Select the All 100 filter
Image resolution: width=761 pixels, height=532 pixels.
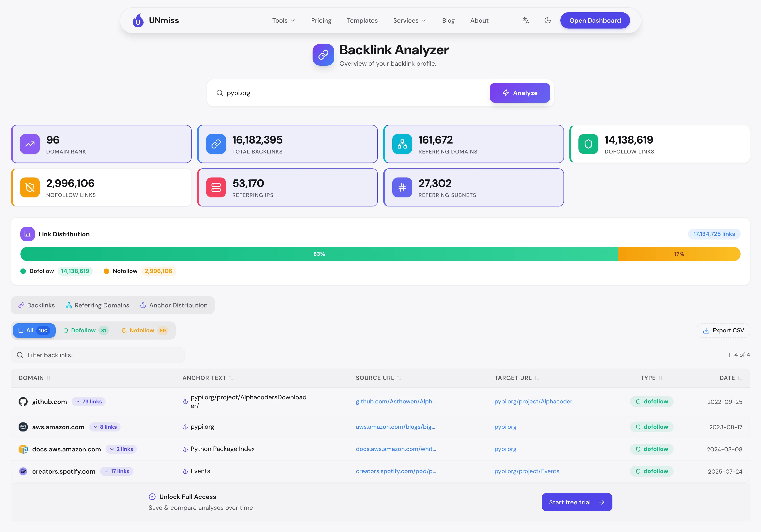click(34, 331)
